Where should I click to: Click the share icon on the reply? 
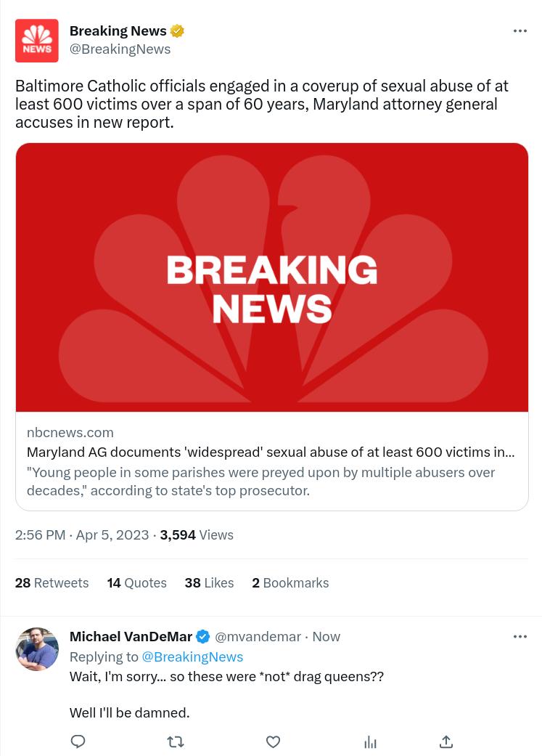click(x=445, y=741)
